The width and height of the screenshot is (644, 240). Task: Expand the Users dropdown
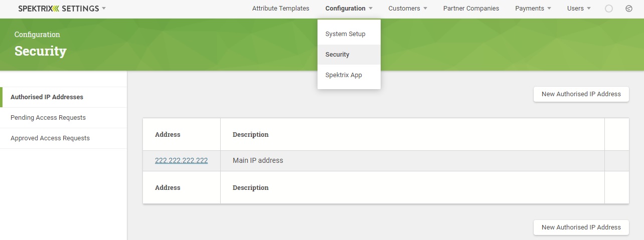coord(579,9)
